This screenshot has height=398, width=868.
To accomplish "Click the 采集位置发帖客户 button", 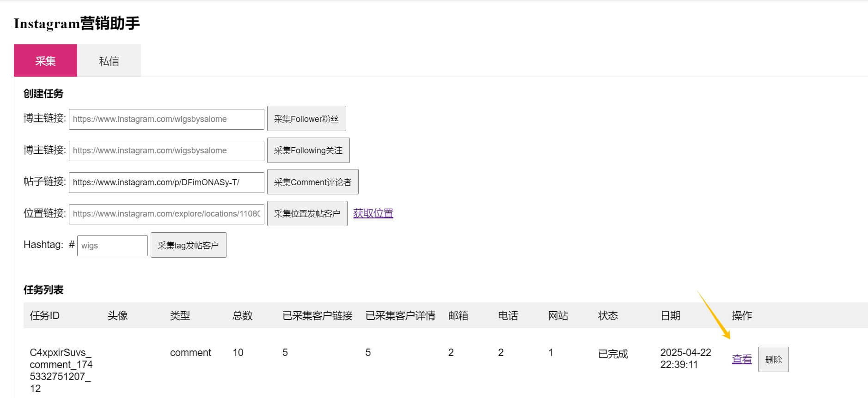I will coord(307,213).
